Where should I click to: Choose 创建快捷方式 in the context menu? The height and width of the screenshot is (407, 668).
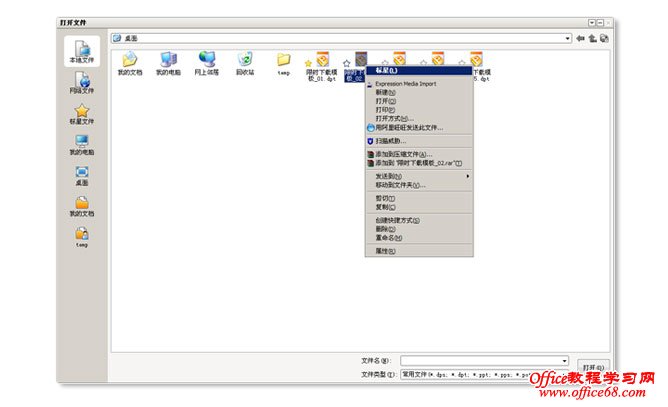[419, 220]
